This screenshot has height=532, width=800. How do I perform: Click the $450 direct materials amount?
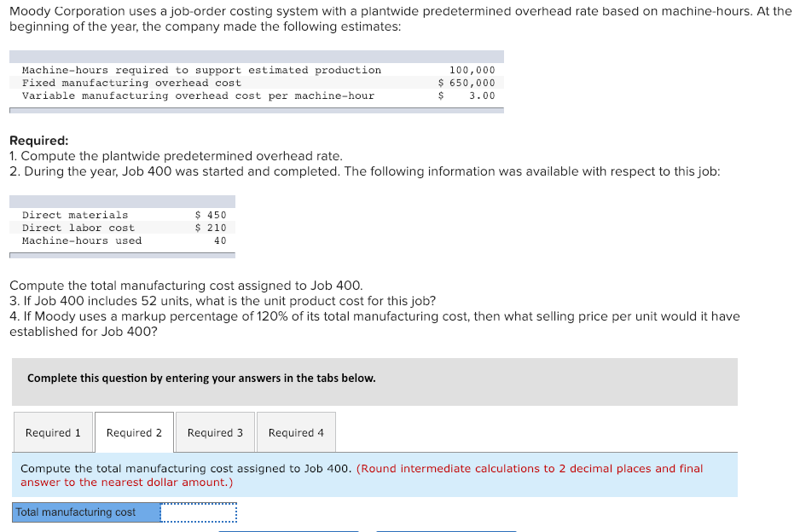tap(210, 215)
